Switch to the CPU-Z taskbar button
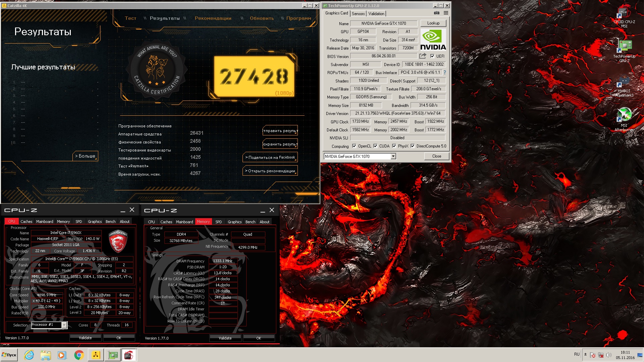Screen dimensions: 644x362 (129, 355)
